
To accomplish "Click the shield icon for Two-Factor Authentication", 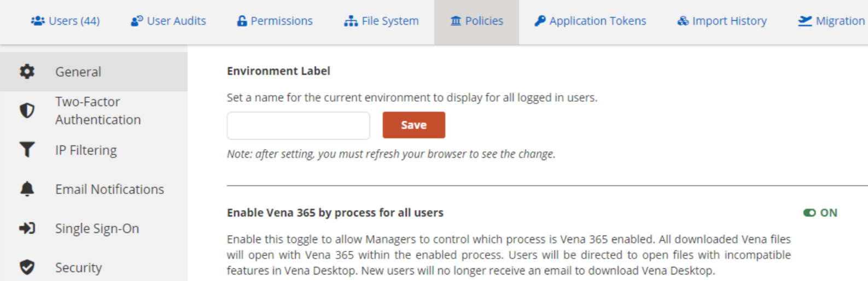I will tap(27, 110).
